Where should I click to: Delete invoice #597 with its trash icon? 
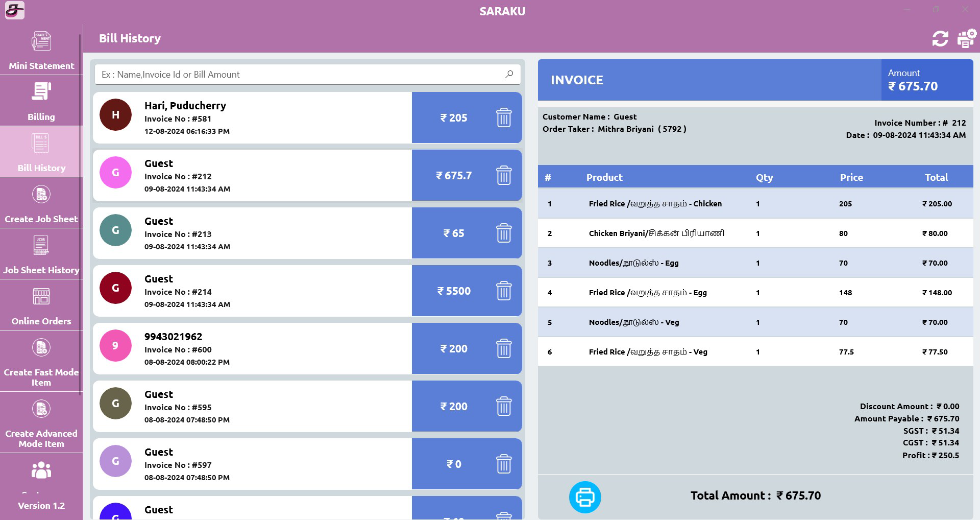504,464
